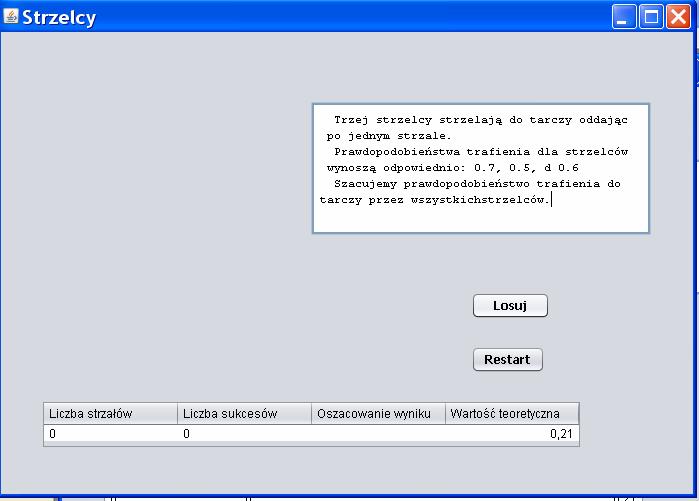Select the 'Liczba sukcesów' column header
699x501 pixels.
point(244,414)
